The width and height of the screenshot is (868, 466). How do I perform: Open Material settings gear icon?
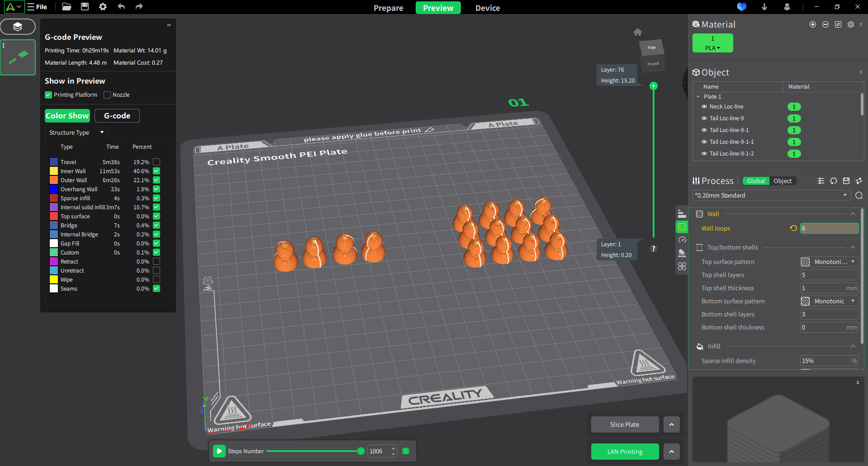[x=851, y=24]
